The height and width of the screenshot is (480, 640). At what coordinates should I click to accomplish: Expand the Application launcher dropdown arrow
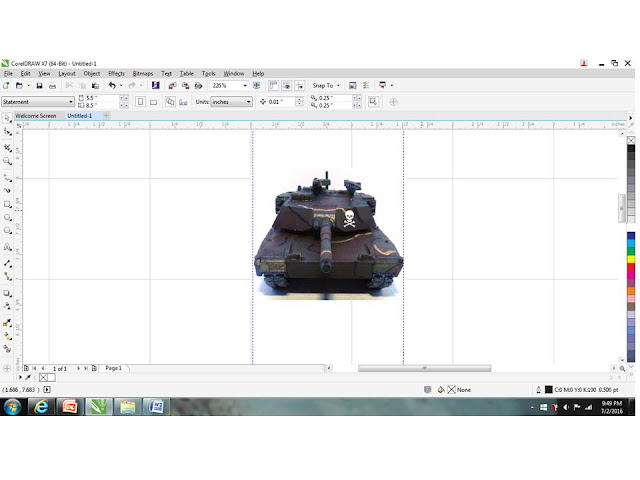point(391,85)
